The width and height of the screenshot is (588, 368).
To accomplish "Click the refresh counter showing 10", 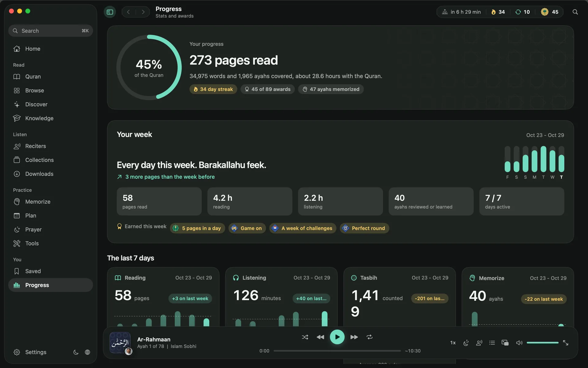I will coord(522,12).
